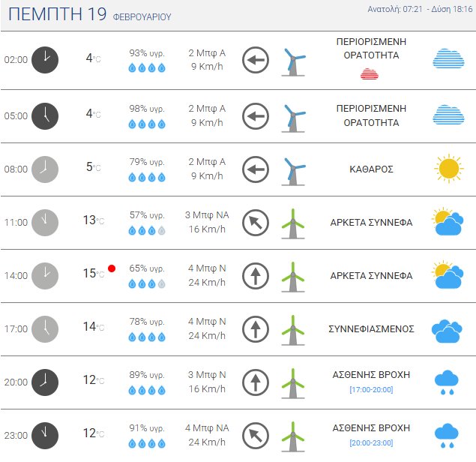This screenshot has width=476, height=462.
Task: Click the west wind arrow at 05:00
Action: 256,116
